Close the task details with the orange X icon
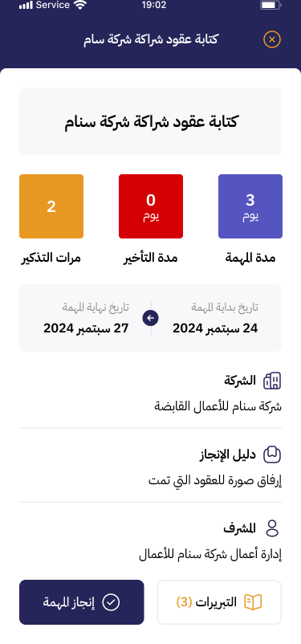Image resolution: width=301 pixels, height=644 pixels. click(272, 40)
